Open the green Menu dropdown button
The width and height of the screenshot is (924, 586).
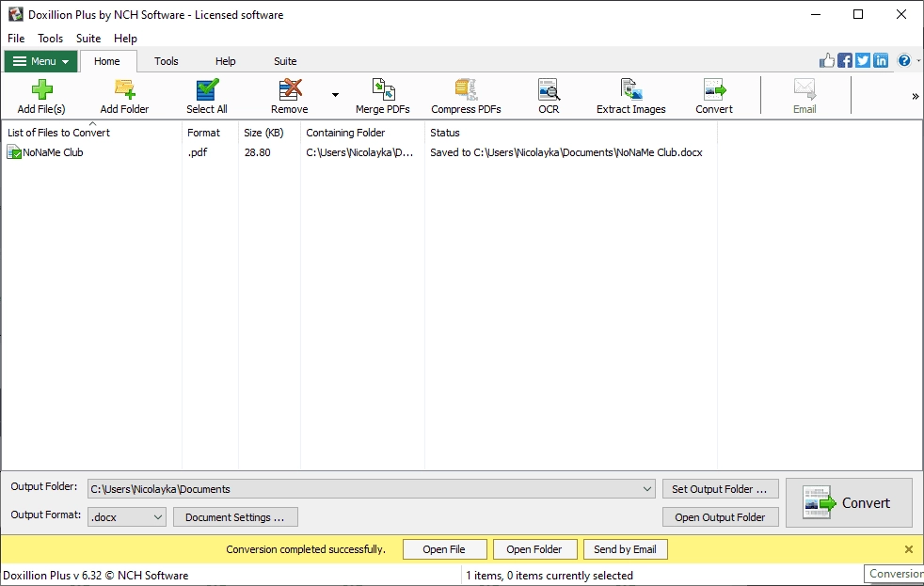pos(40,61)
